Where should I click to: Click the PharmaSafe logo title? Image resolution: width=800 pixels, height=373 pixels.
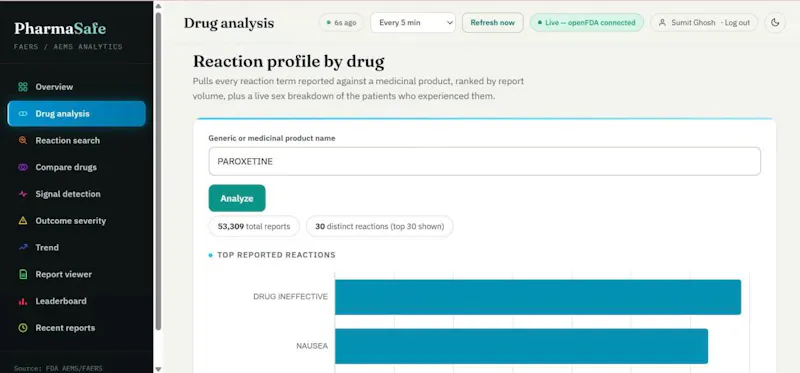[60, 29]
